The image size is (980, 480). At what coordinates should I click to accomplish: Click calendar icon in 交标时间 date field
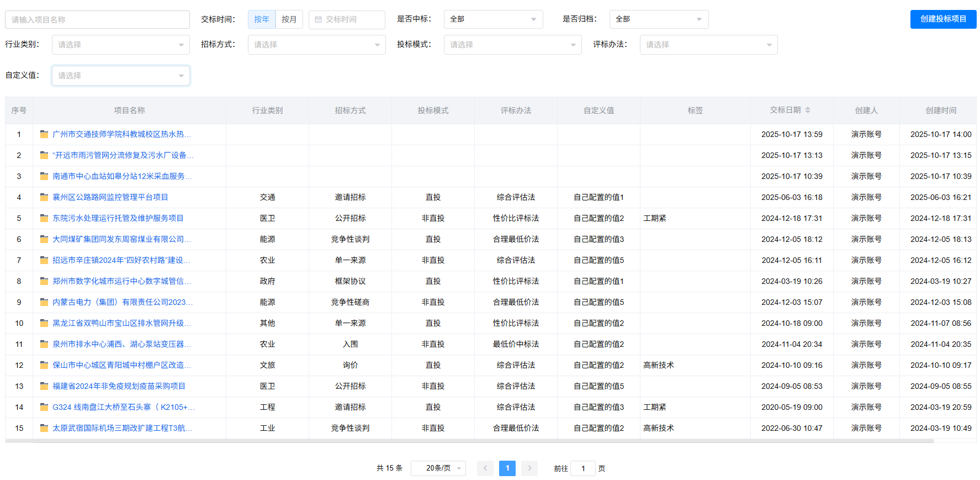pyautogui.click(x=318, y=19)
